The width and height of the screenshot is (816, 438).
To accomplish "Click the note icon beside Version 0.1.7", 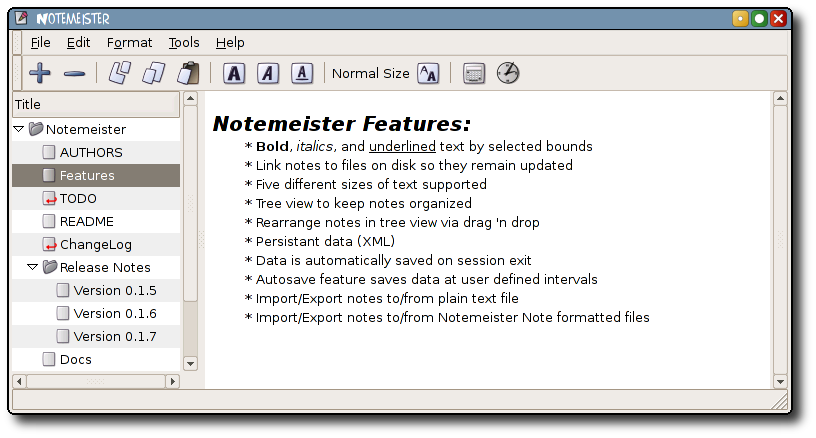I will (62, 336).
